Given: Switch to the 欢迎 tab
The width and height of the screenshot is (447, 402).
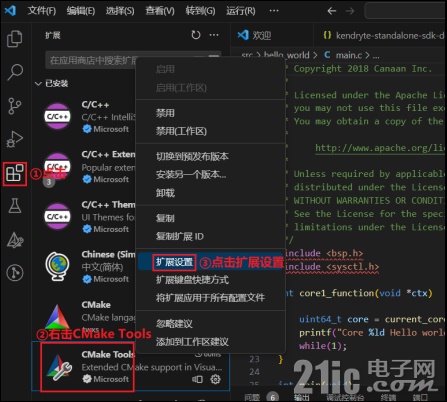Looking at the screenshot, I should click(272, 35).
